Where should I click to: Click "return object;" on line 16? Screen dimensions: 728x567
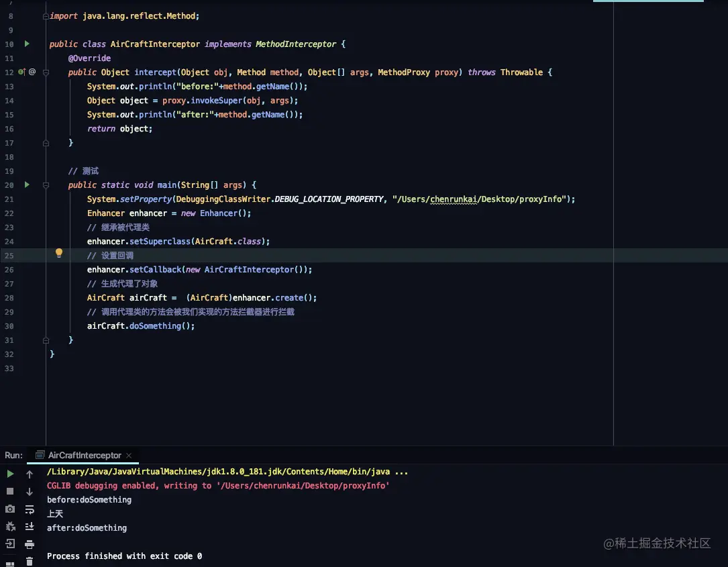point(119,129)
